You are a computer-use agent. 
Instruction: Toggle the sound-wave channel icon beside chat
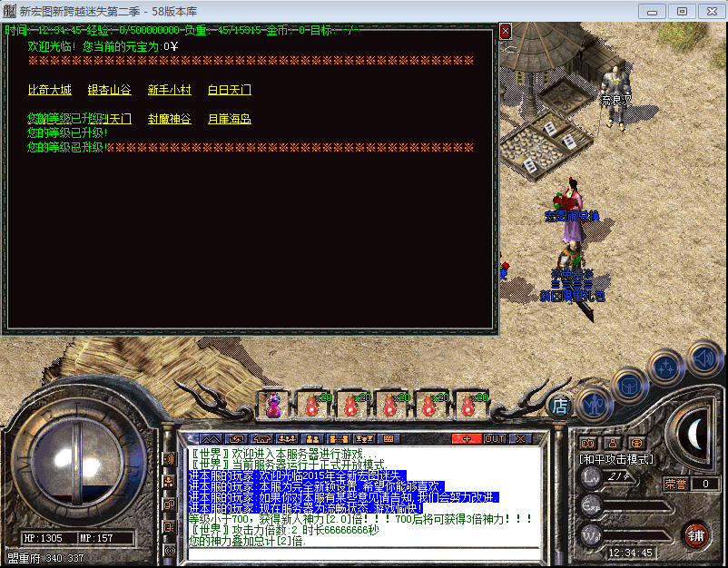(169, 459)
